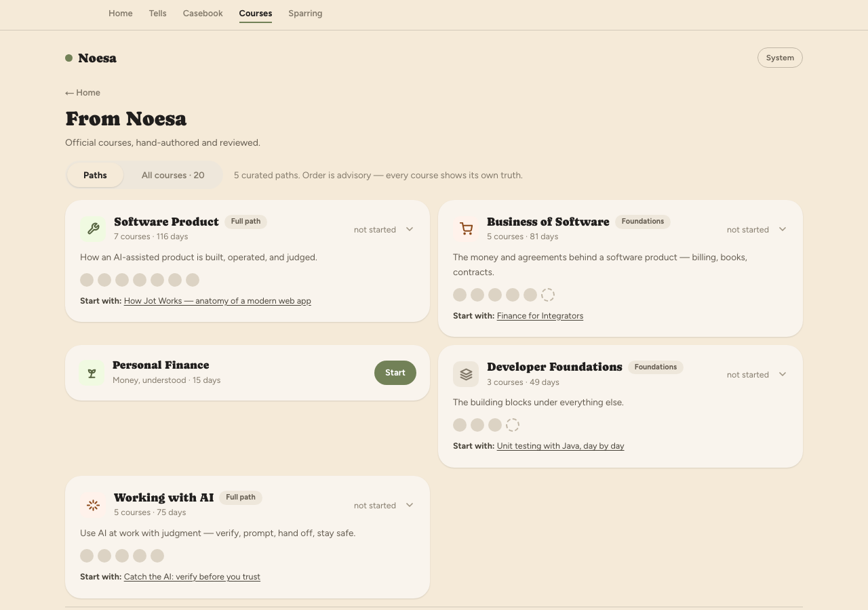Click Foundations badge on Business of Software
Viewport: 868px width, 610px height.
(x=643, y=222)
